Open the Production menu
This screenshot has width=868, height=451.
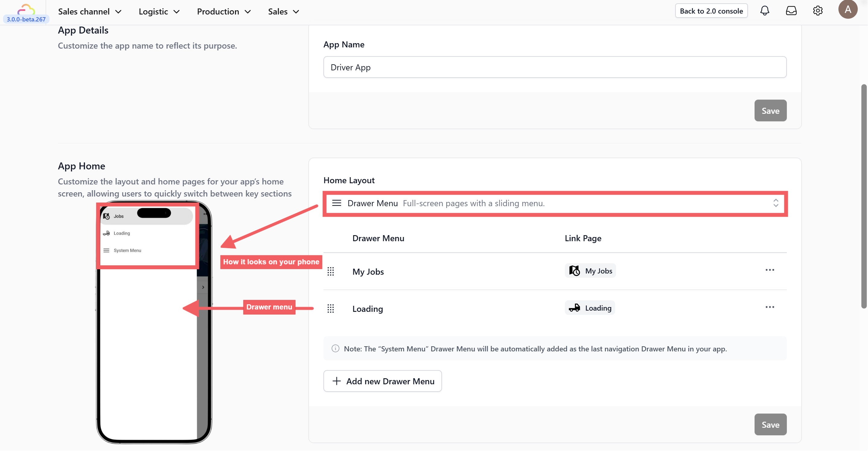(224, 11)
